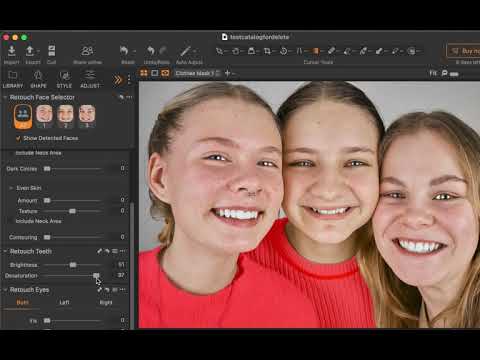This screenshot has width=480, height=360.
Task: Open Retouch Eyes more options menu
Action: click(x=123, y=290)
